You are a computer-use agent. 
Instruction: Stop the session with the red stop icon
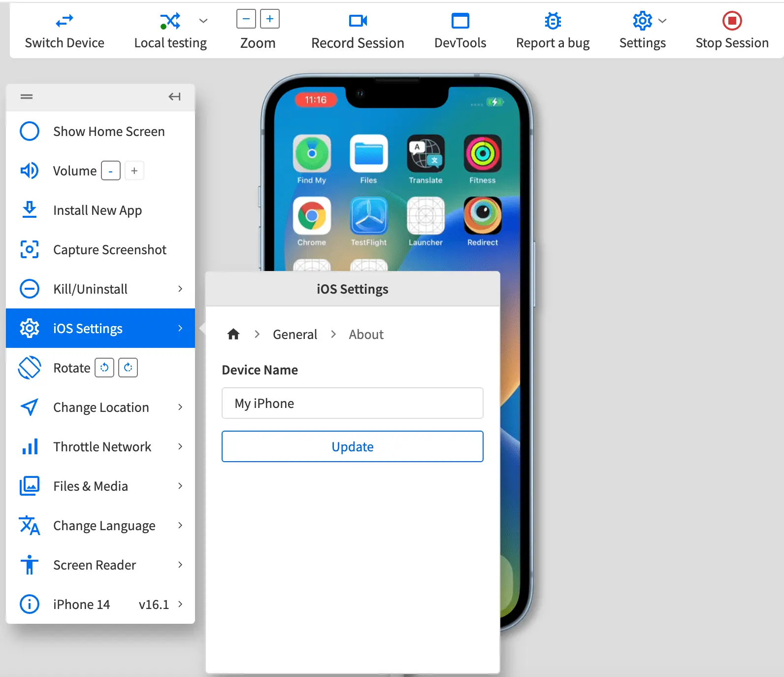732,21
